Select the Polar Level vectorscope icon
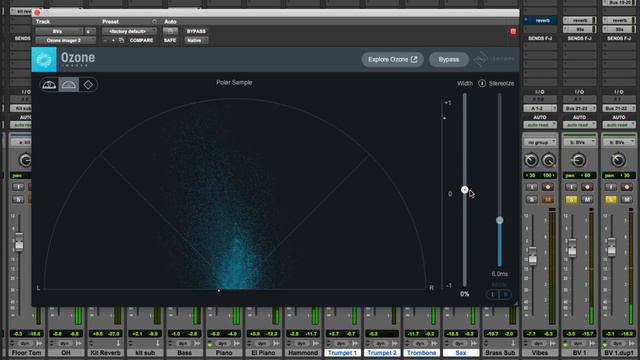 click(49, 84)
